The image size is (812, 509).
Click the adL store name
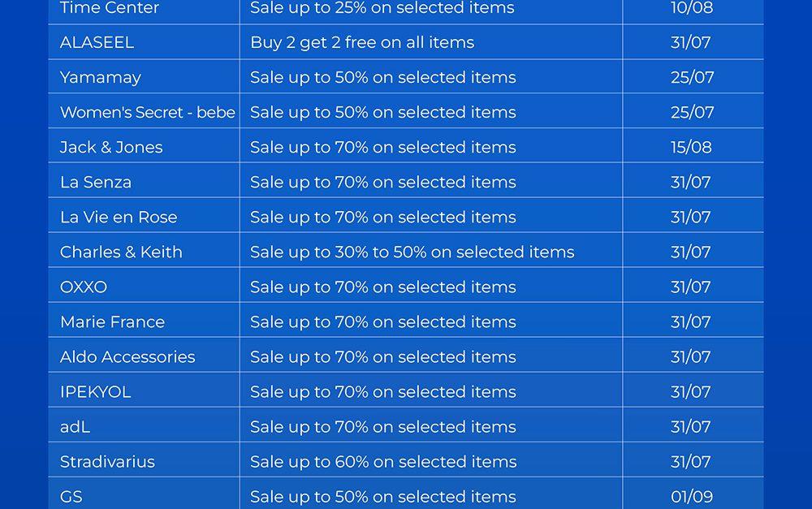75,426
